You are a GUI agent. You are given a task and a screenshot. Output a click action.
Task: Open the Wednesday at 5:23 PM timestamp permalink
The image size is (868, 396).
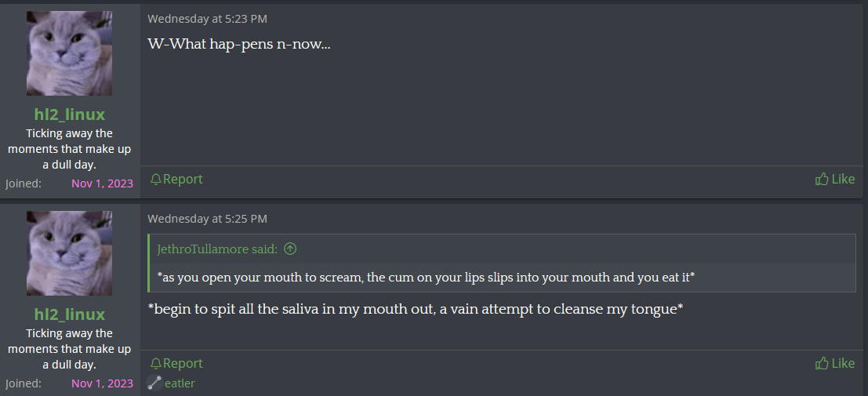pyautogui.click(x=207, y=19)
